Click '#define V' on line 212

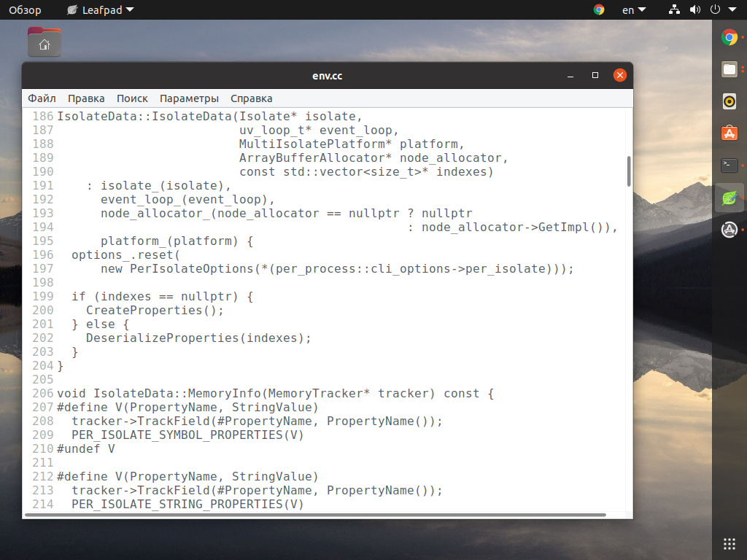(90, 476)
